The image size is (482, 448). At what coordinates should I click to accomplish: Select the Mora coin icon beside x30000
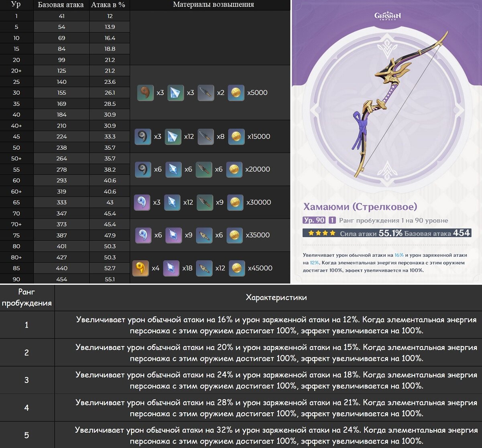click(x=235, y=203)
